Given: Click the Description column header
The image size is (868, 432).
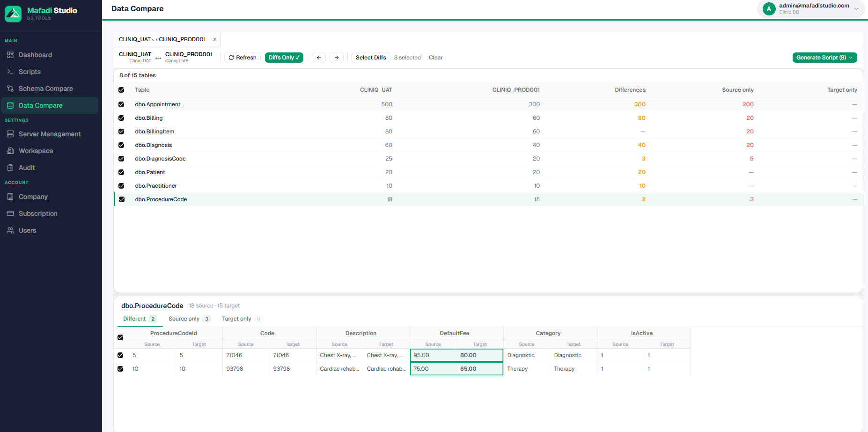Looking at the screenshot, I should (x=361, y=333).
